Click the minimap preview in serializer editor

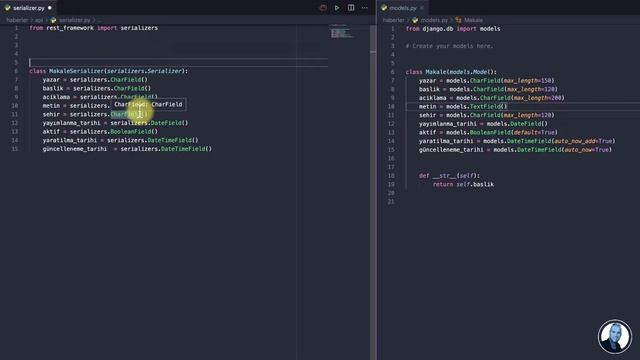click(341, 31)
